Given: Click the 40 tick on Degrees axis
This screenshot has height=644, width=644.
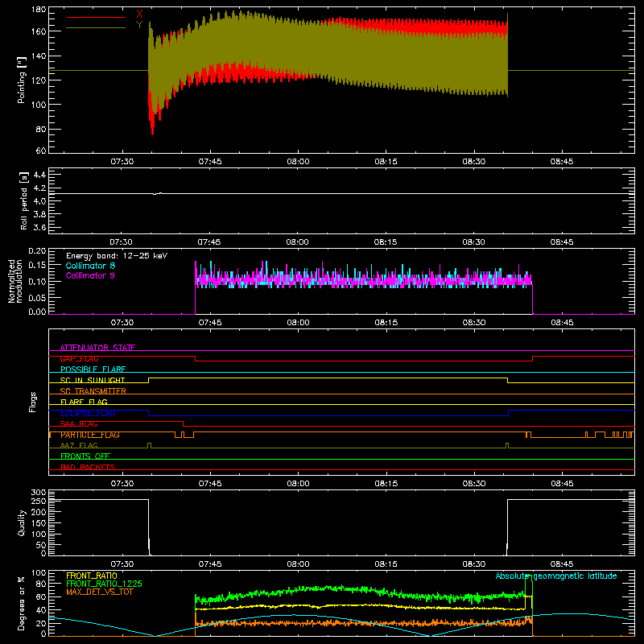Looking at the screenshot, I should click(x=41, y=610).
